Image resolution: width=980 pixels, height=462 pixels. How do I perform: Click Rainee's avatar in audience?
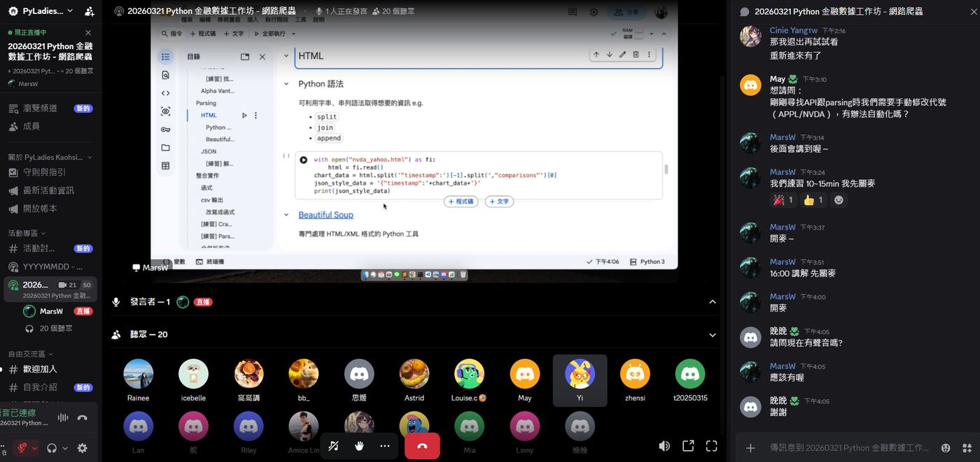coord(138,374)
